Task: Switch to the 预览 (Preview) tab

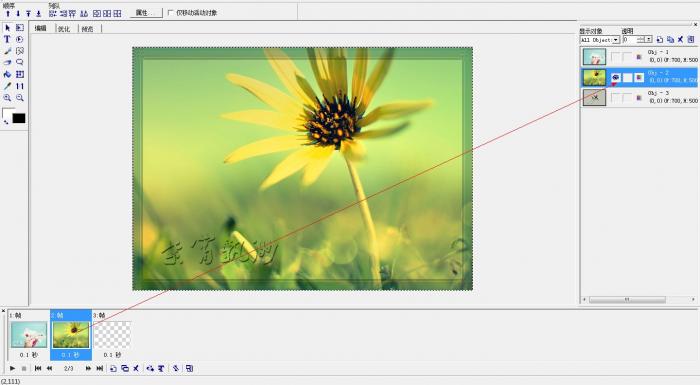Action: coord(88,29)
